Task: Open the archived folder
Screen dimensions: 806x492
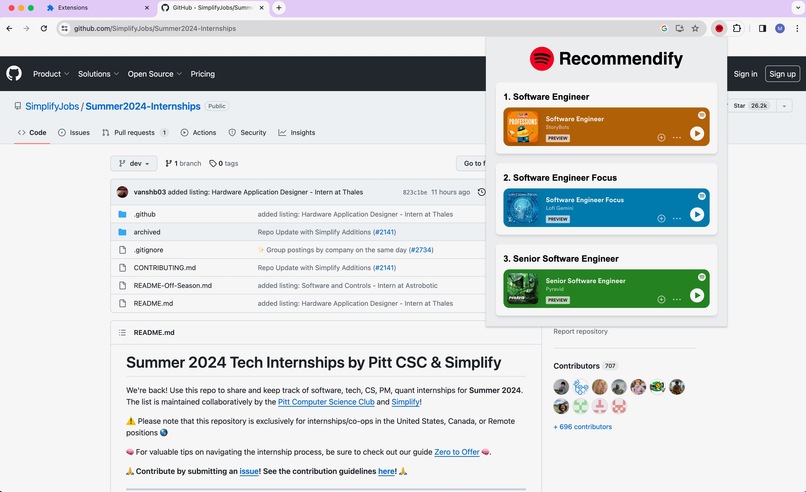Action: point(147,232)
